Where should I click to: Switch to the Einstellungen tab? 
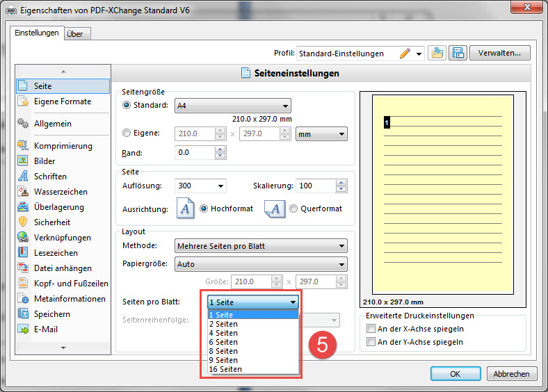point(37,33)
